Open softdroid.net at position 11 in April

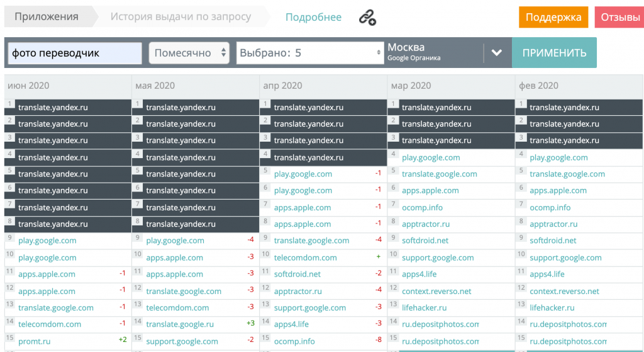[x=297, y=274]
